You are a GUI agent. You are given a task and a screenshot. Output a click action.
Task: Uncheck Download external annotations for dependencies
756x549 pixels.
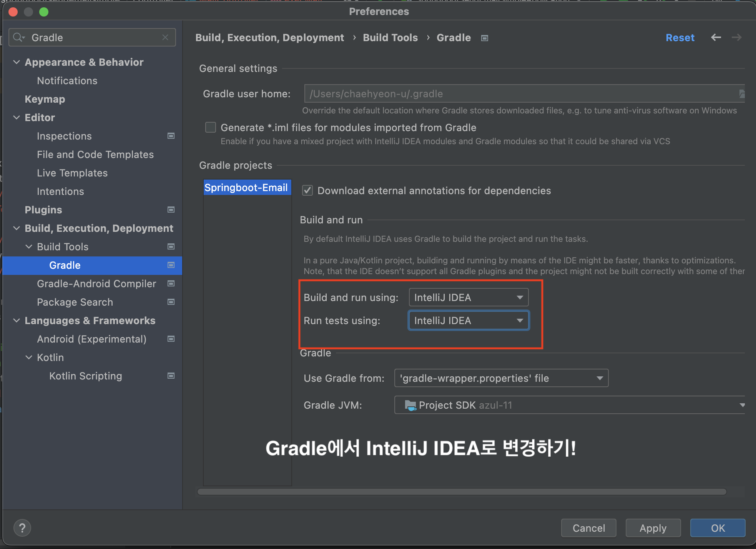click(307, 190)
